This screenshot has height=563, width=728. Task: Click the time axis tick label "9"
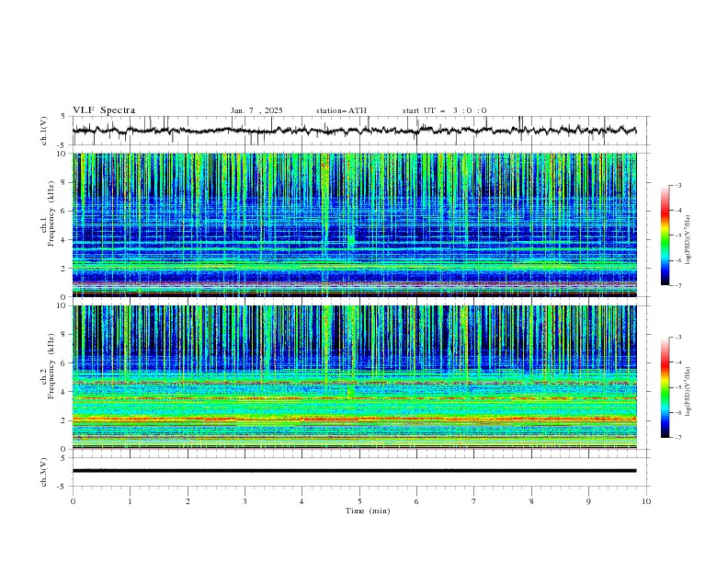[x=588, y=501]
